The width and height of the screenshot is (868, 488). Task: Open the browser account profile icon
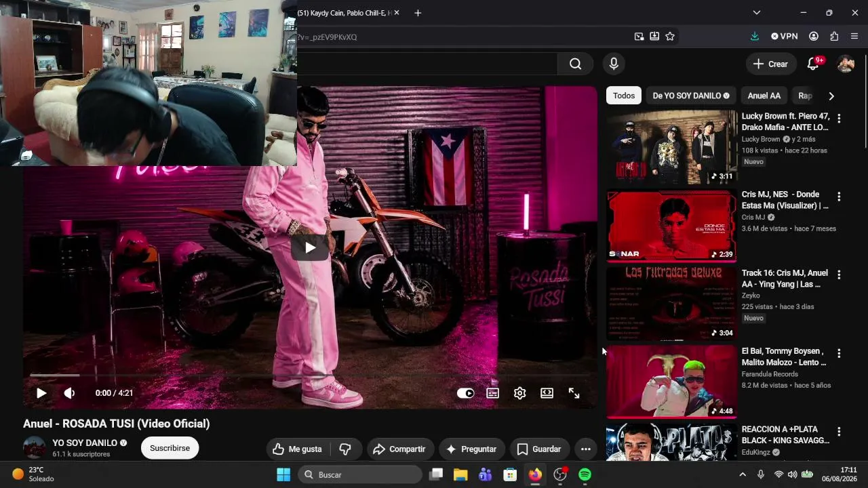(x=814, y=37)
